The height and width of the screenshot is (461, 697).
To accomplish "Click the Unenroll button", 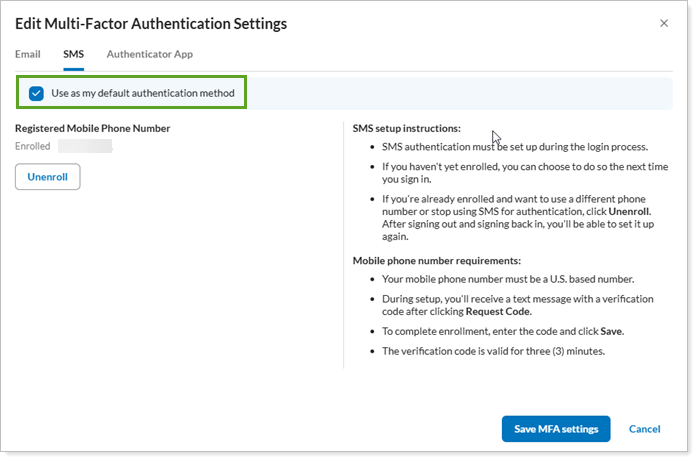I will [x=47, y=177].
